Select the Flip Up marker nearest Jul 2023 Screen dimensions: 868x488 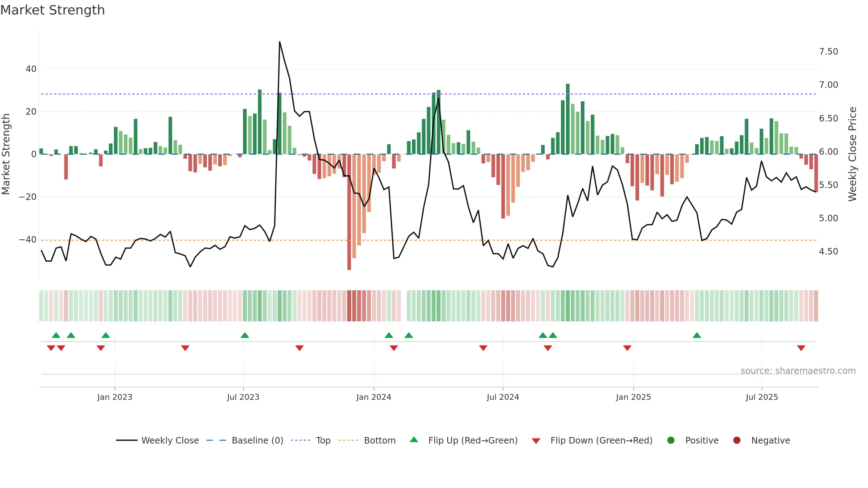[x=245, y=335]
